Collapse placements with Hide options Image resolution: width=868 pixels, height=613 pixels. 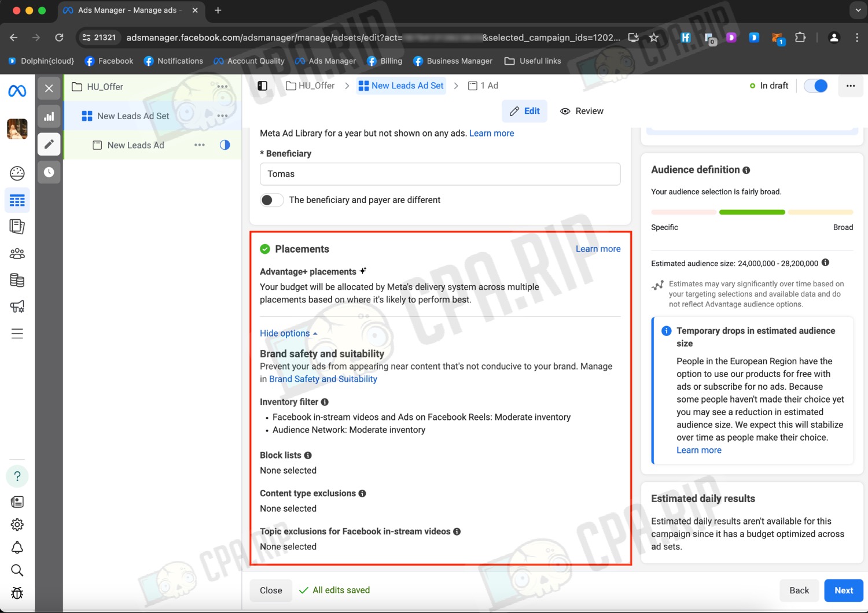point(289,333)
